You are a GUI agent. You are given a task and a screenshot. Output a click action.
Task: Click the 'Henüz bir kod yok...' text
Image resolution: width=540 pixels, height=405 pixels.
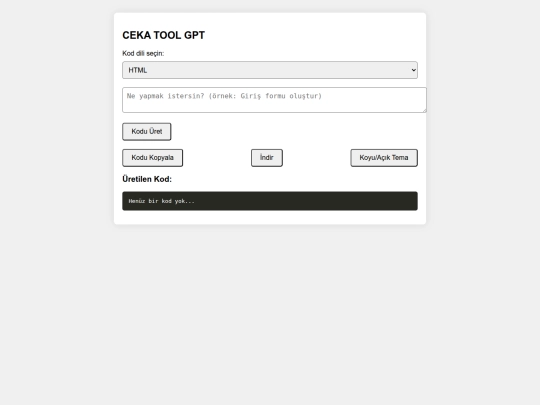162,201
